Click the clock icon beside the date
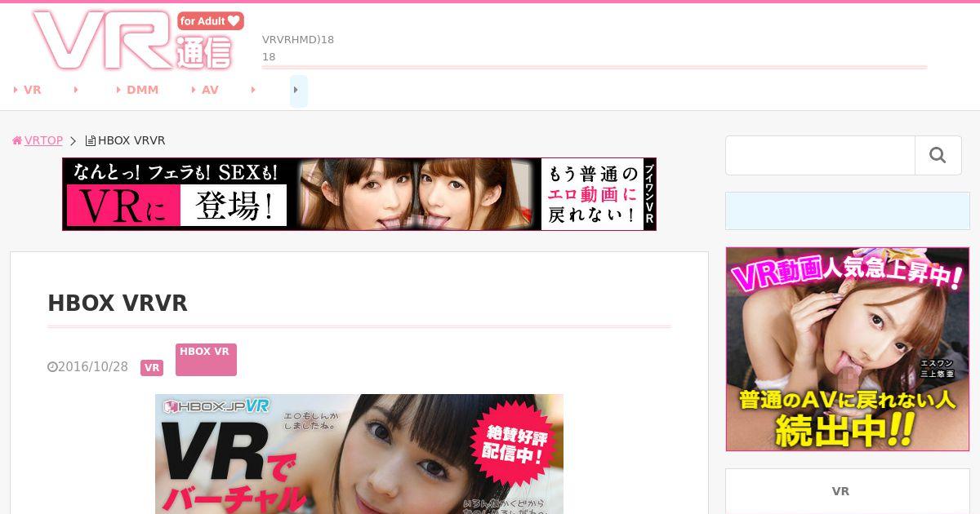The width and height of the screenshot is (980, 514). [52, 367]
